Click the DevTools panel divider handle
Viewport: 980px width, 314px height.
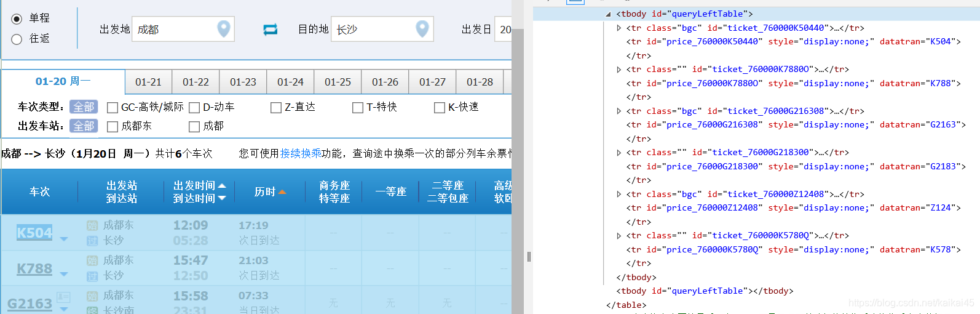pyautogui.click(x=529, y=257)
